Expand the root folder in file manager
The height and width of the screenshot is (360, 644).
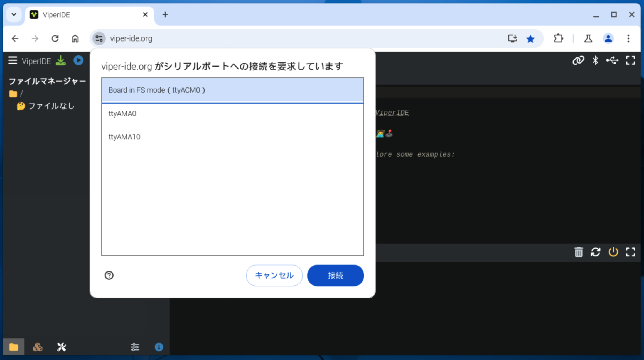[x=13, y=93]
